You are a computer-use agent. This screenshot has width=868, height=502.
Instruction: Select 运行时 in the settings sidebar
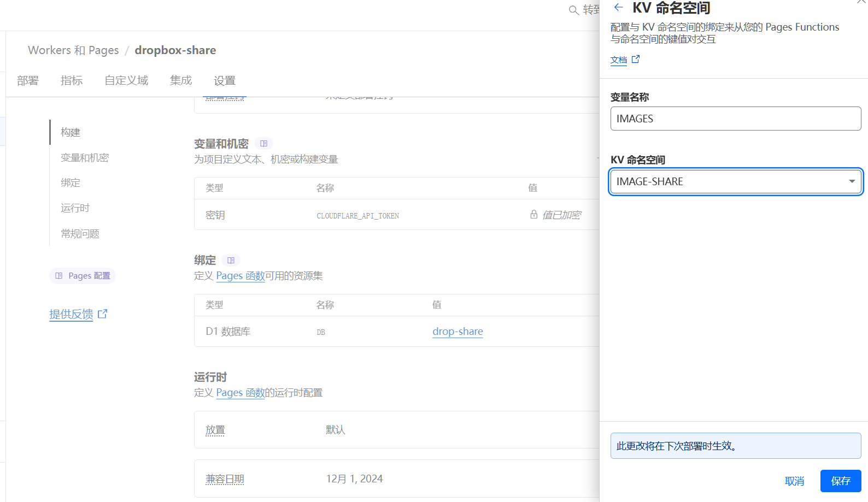(75, 208)
